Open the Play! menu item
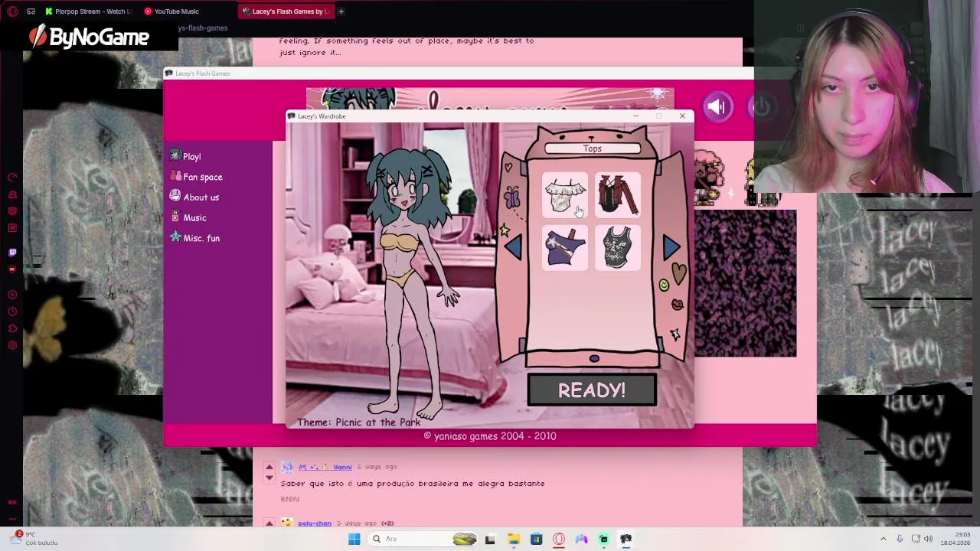 [x=186, y=156]
